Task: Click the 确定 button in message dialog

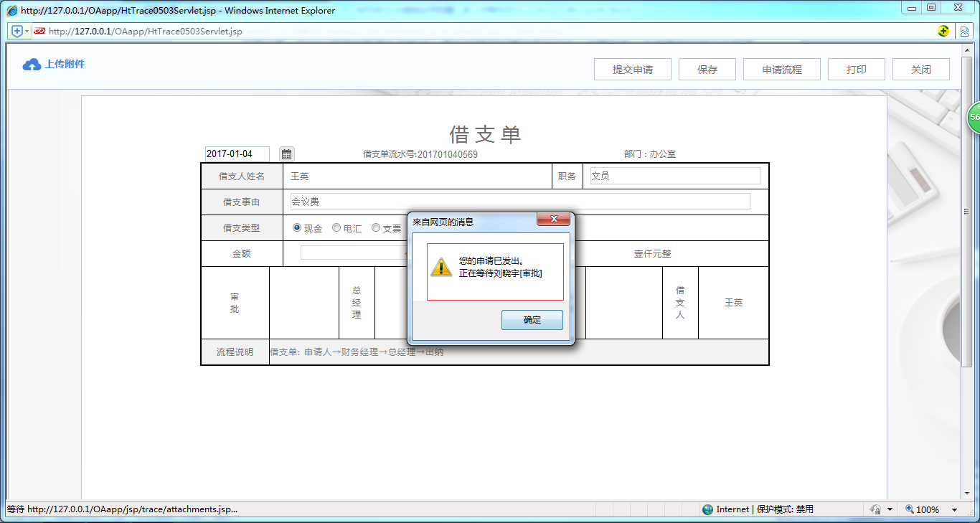Action: point(532,320)
